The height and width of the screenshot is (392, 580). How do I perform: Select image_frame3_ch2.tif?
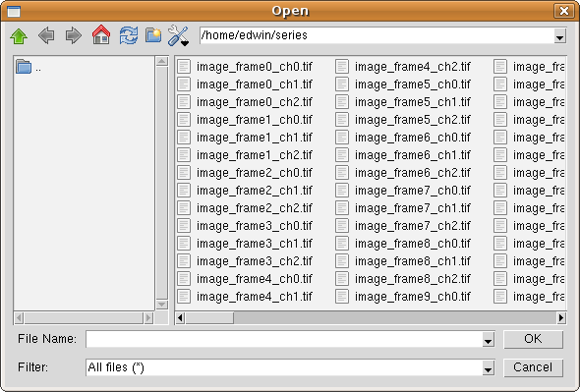point(255,261)
